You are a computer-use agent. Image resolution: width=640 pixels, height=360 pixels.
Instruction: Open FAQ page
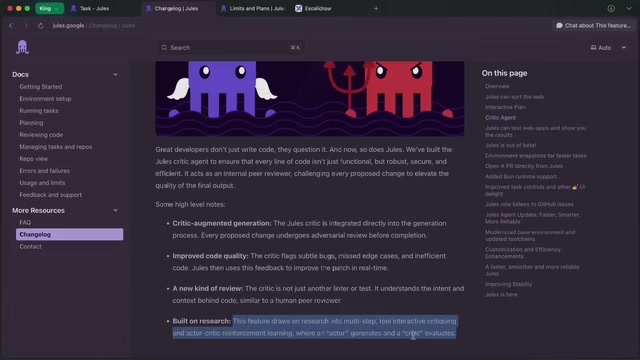click(25, 222)
